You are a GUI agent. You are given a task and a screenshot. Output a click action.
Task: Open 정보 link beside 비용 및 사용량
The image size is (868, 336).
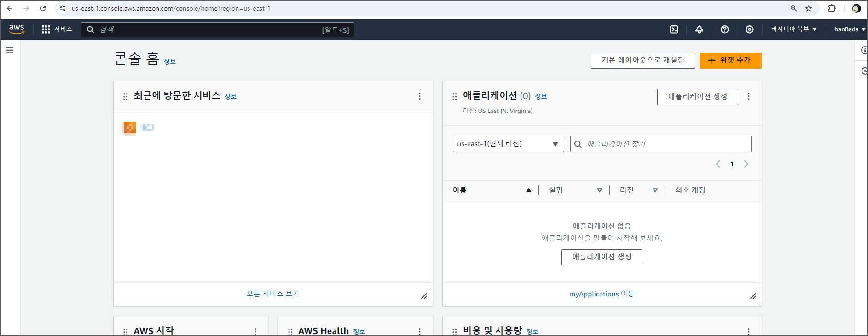coord(532,332)
